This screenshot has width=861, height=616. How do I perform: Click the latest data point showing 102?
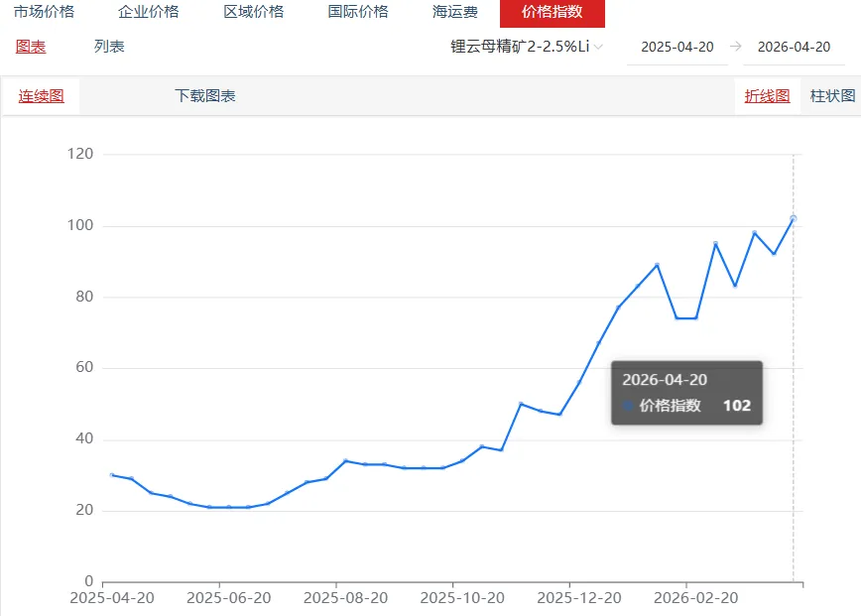[x=793, y=216]
